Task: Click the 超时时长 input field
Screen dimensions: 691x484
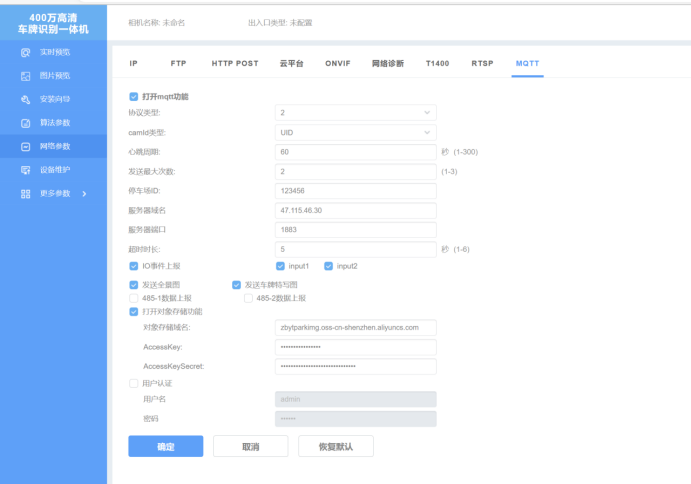Action: pos(356,249)
